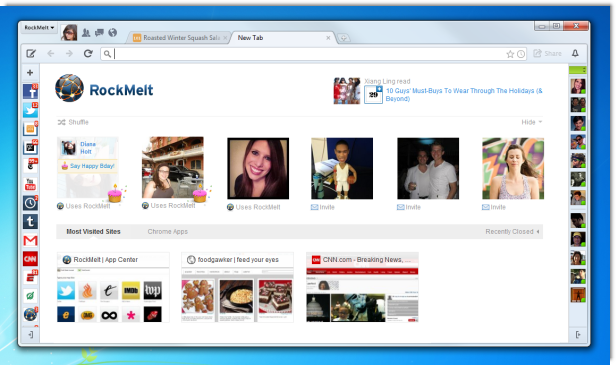This screenshot has width=616, height=365.
Task: Open YouTube in the left sidebar
Action: pyautogui.click(x=30, y=184)
